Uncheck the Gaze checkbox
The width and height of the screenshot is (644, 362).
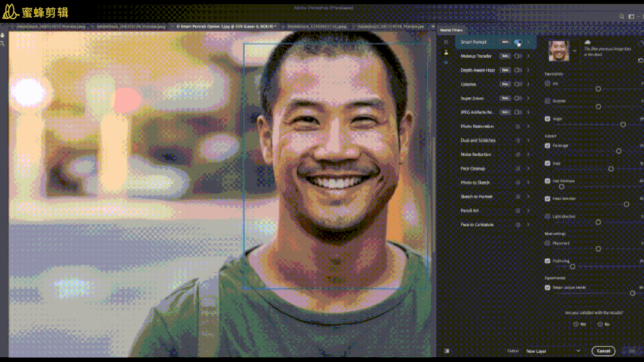(547, 163)
